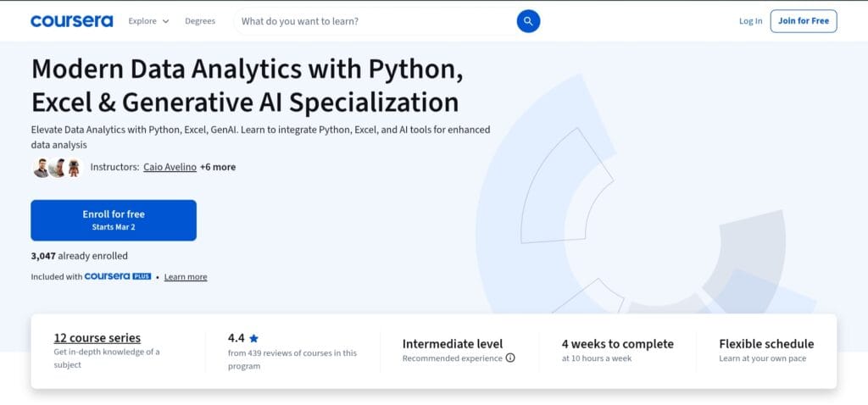Open the Degrees menu item
This screenshot has width=868, height=405.
point(200,21)
